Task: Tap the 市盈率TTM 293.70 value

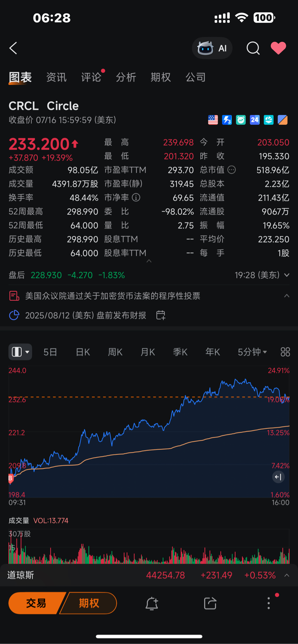Action: click(180, 170)
